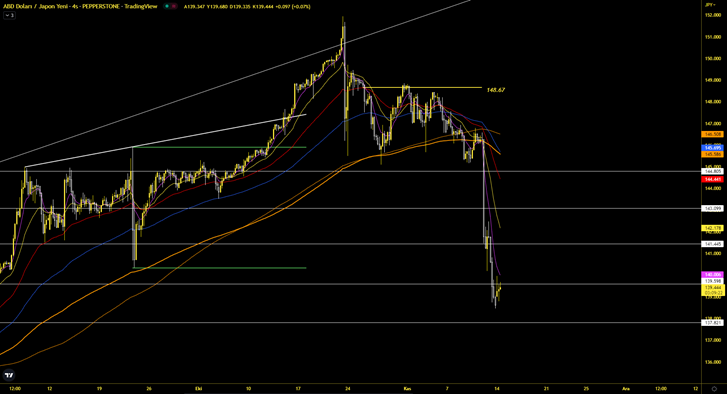
Task: Expand the collapsed indicators legend showing 3
Action: pos(9,15)
